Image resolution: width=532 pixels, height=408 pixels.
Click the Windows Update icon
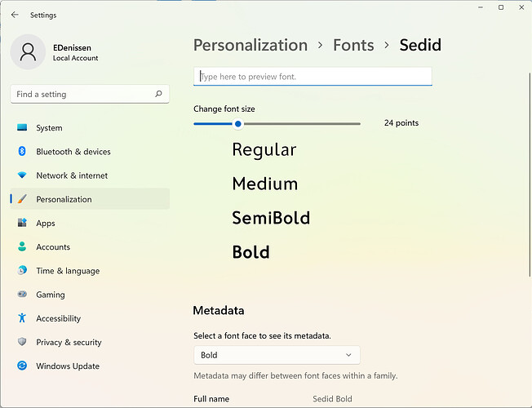point(22,366)
